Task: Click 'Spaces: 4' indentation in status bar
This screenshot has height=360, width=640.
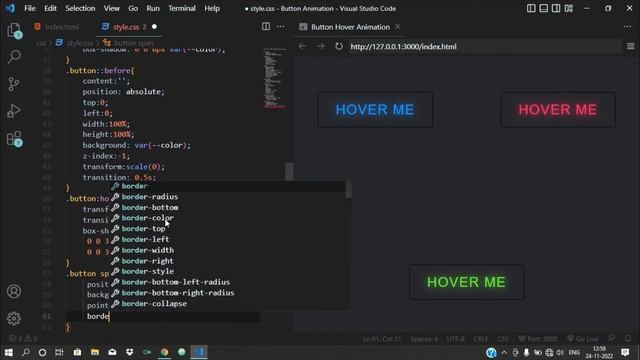Action: pyautogui.click(x=424, y=339)
